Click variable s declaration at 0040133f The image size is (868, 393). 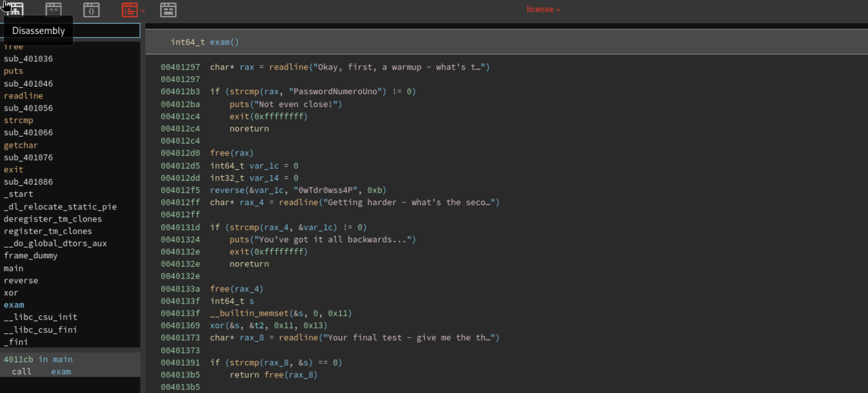click(x=252, y=301)
